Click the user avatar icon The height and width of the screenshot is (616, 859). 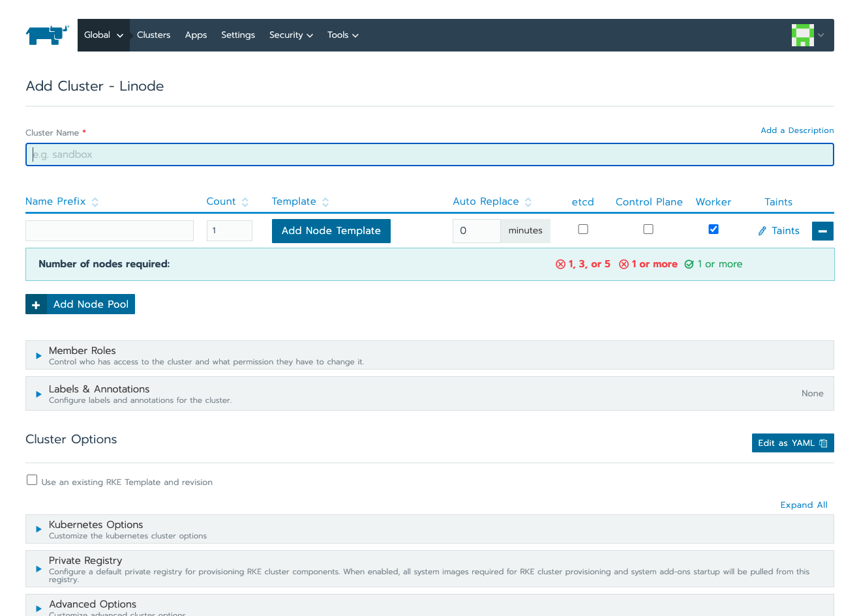pyautogui.click(x=802, y=35)
